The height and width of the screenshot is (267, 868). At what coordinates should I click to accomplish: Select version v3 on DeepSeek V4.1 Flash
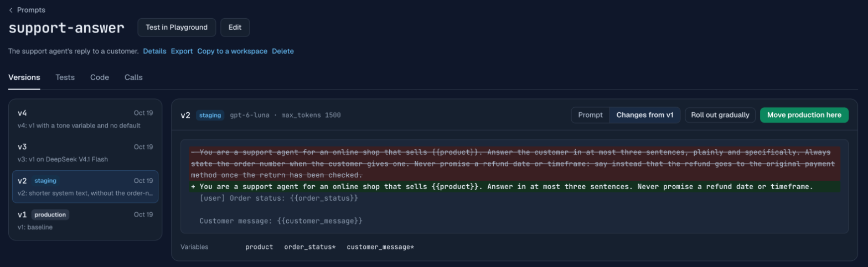(x=85, y=153)
